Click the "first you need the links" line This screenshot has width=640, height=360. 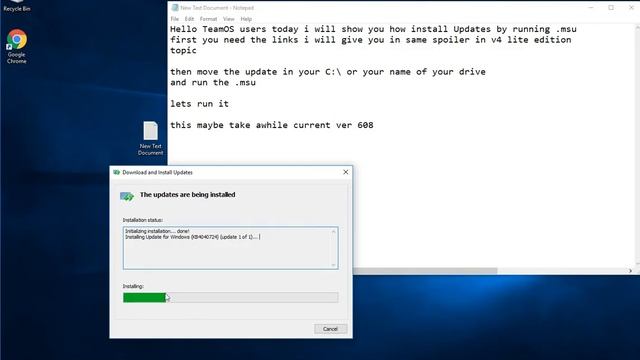coord(371,40)
